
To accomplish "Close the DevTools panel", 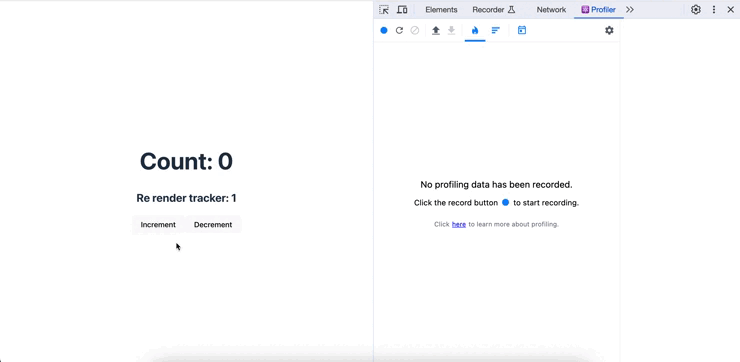I will click(x=730, y=9).
